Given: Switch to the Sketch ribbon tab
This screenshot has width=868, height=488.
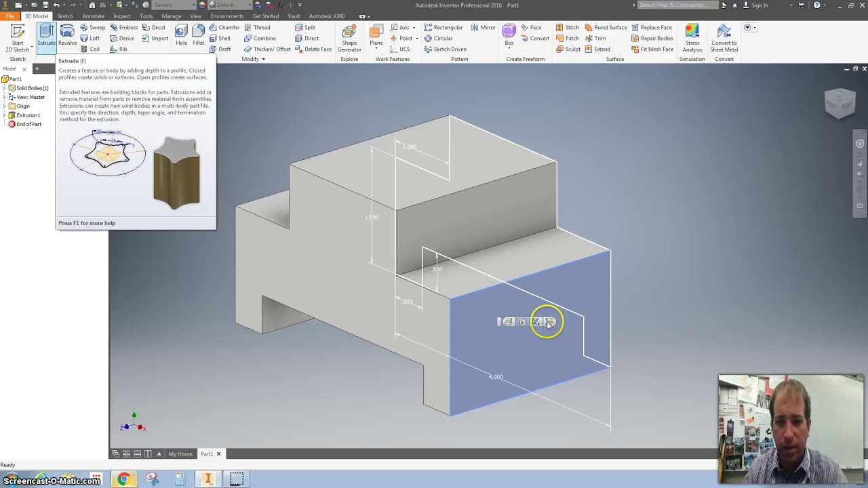Looking at the screenshot, I should point(65,16).
